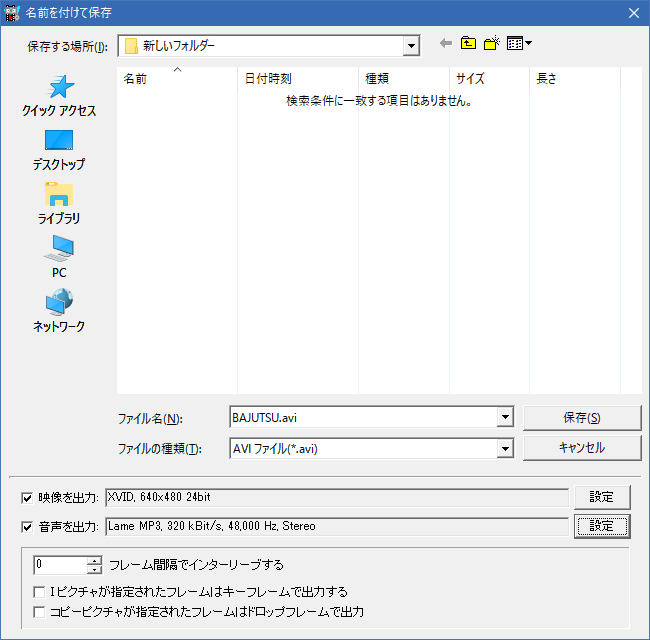650x640 pixels.
Task: Sort file list by 名前 column
Action: 177,79
